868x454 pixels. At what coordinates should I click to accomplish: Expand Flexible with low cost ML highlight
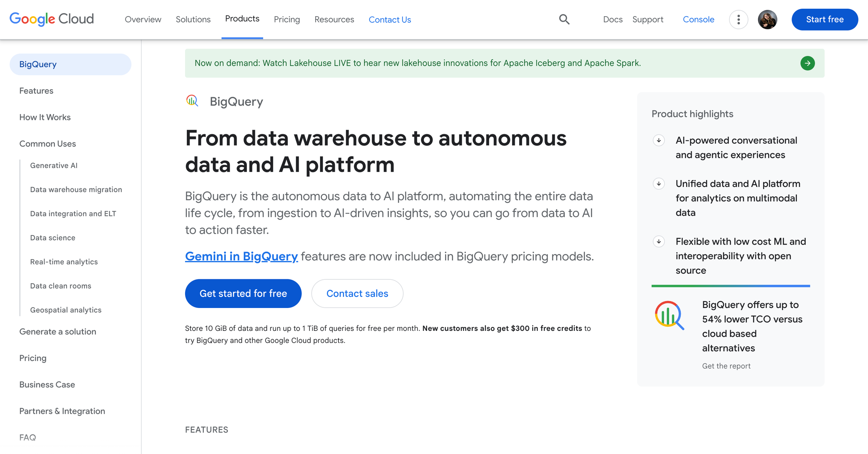[659, 241]
